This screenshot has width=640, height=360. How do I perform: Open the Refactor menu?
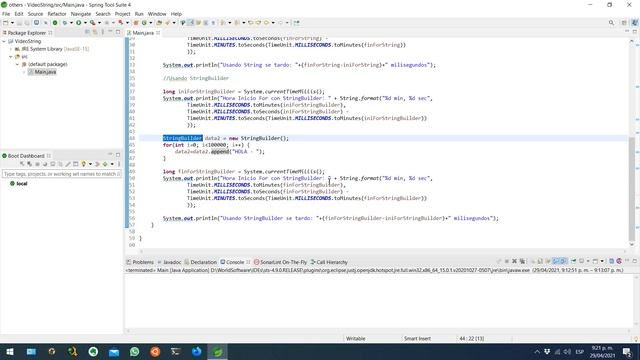point(57,14)
